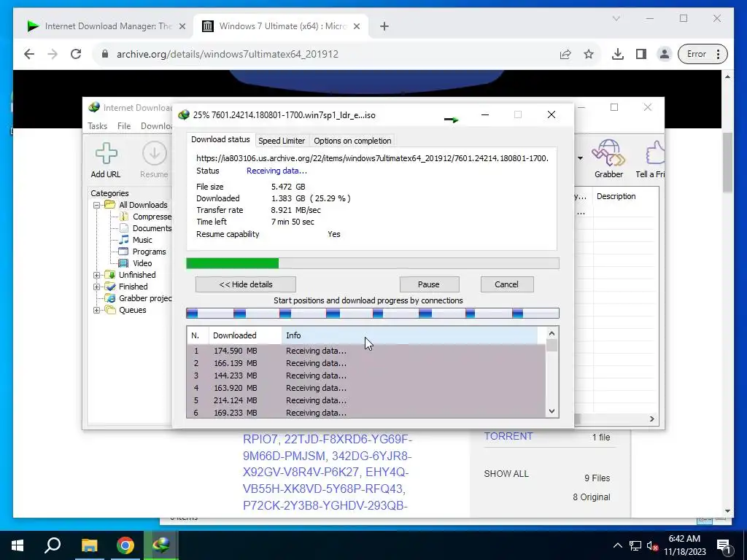Close the Windows 7 Ultimate browser tab
The height and width of the screenshot is (560, 747).
pyautogui.click(x=356, y=26)
